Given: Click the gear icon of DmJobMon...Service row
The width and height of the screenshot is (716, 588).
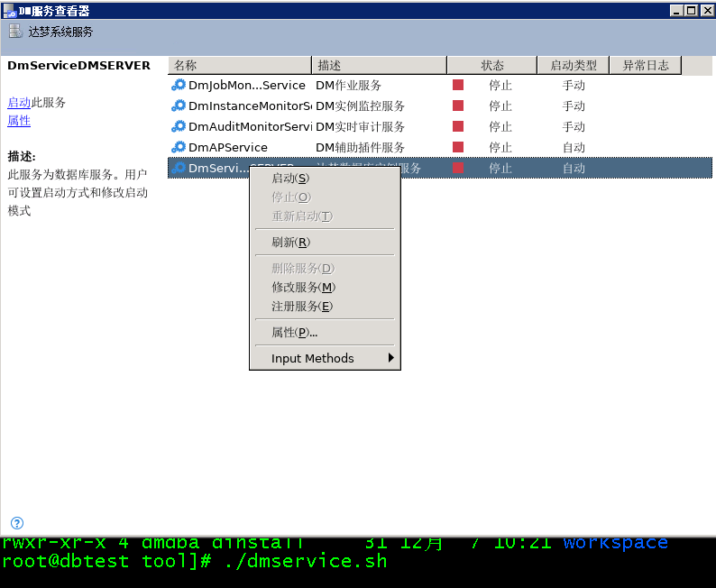Looking at the screenshot, I should click(x=179, y=85).
